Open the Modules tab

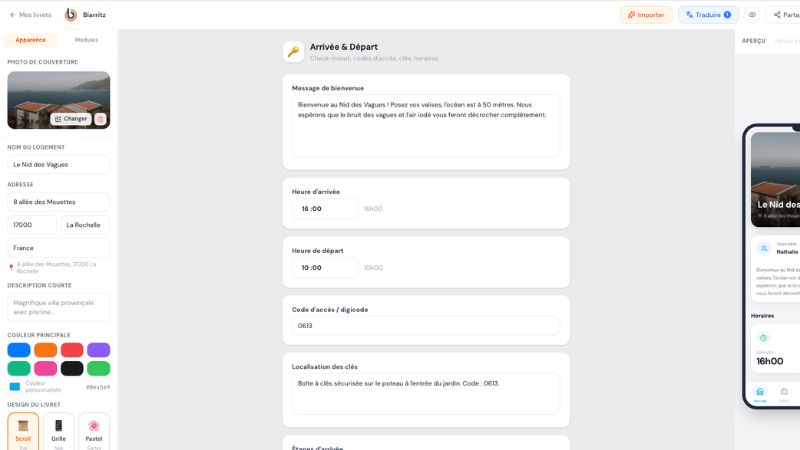86,40
